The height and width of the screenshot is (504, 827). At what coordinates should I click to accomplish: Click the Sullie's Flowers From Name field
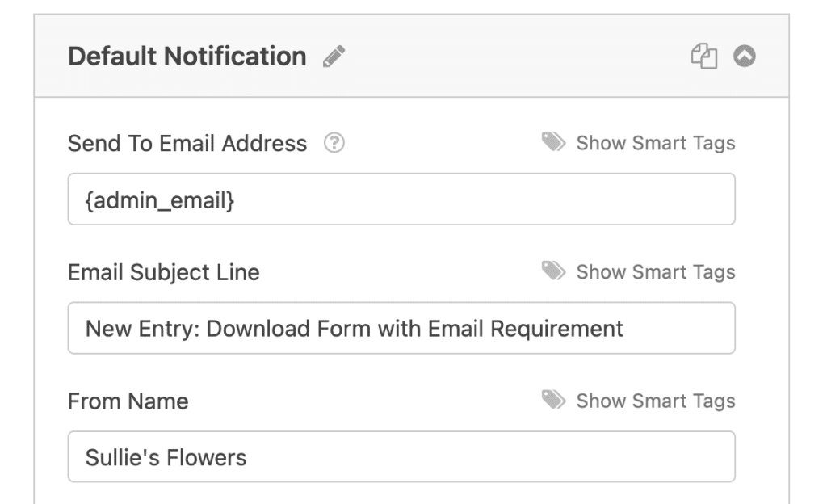[401, 456]
